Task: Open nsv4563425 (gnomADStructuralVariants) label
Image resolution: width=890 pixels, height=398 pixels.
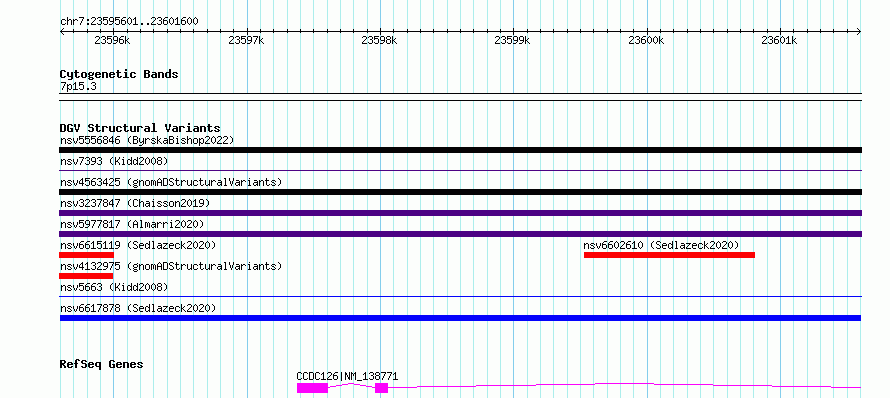Action: point(171,182)
